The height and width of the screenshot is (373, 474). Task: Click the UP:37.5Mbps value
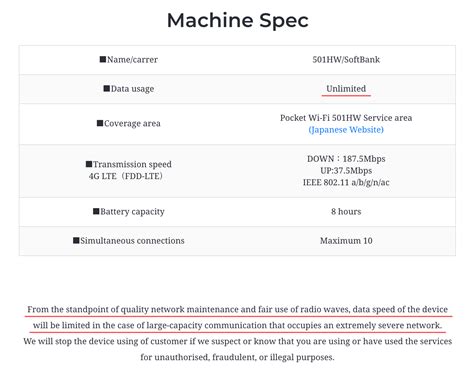click(346, 171)
